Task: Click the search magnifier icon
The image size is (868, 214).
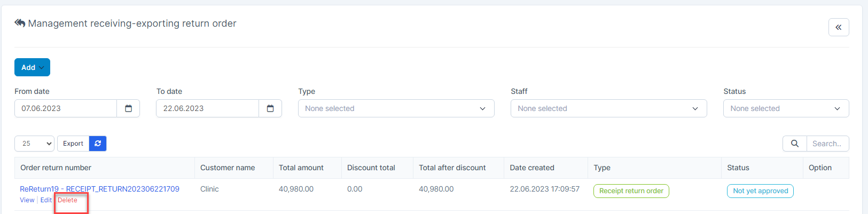Action: click(x=794, y=144)
